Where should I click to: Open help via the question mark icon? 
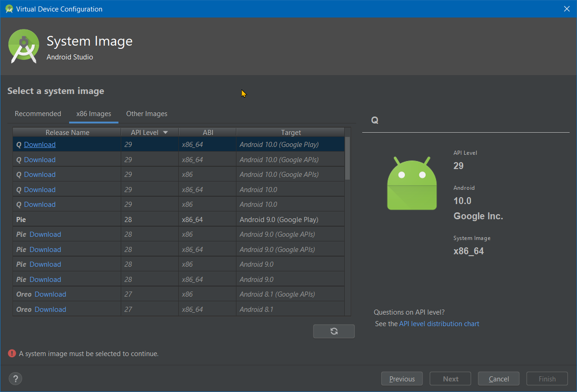pyautogui.click(x=15, y=379)
